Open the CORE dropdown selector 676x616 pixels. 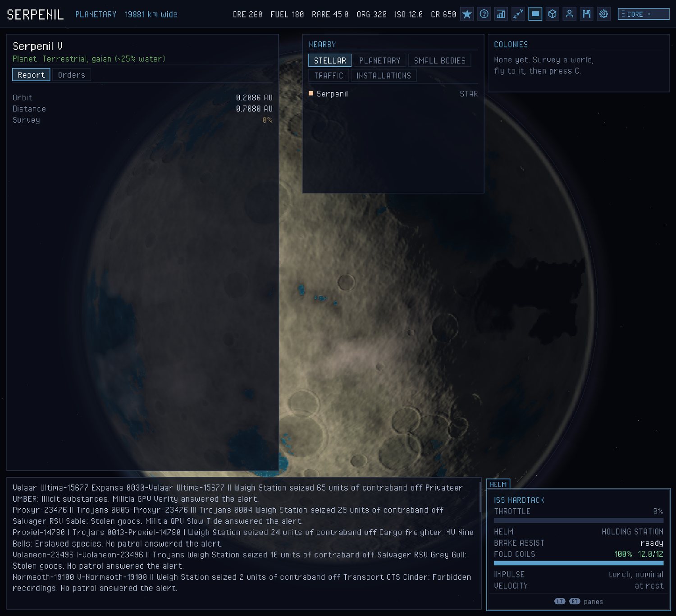coord(644,14)
